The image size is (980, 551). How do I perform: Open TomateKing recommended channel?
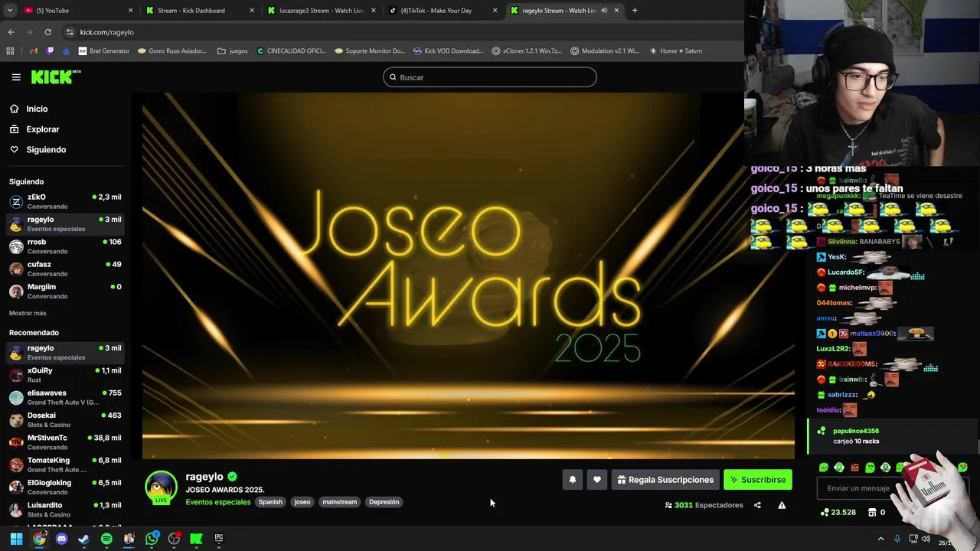point(65,465)
